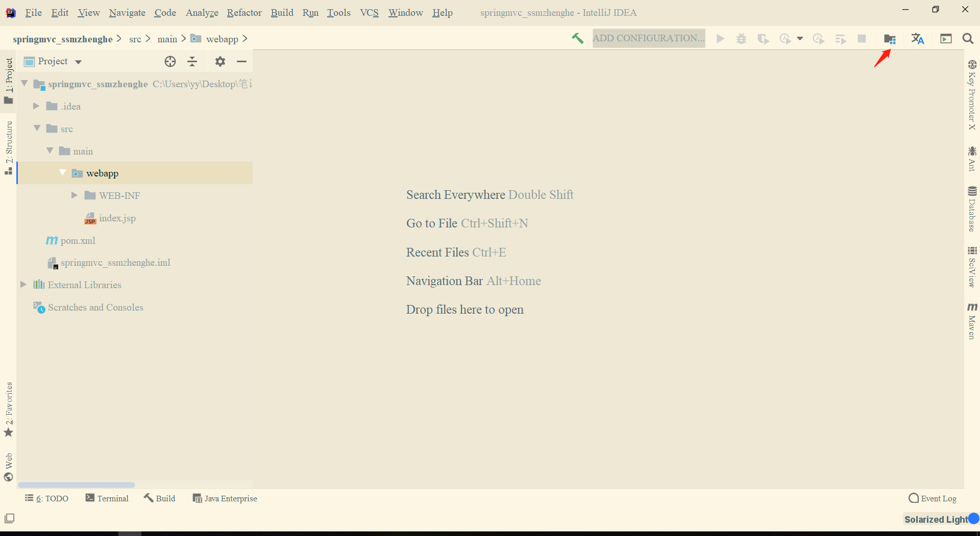Click the Profiler run icon

pyautogui.click(x=785, y=39)
